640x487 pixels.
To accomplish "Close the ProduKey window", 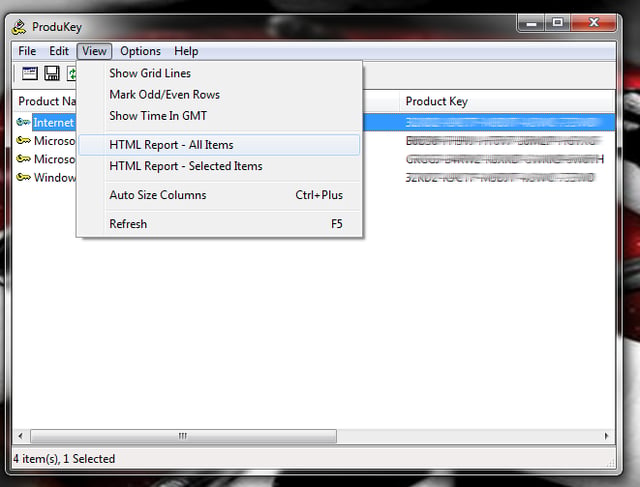I will click(594, 23).
